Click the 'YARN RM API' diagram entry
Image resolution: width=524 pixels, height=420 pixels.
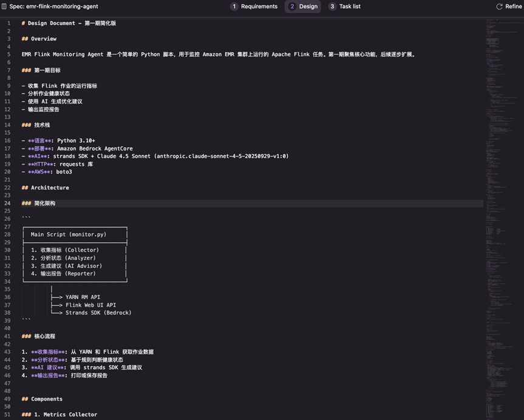(x=83, y=297)
